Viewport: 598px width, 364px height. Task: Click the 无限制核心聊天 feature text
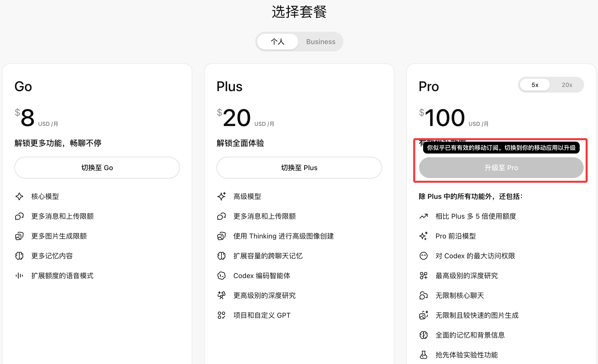pyautogui.click(x=460, y=295)
